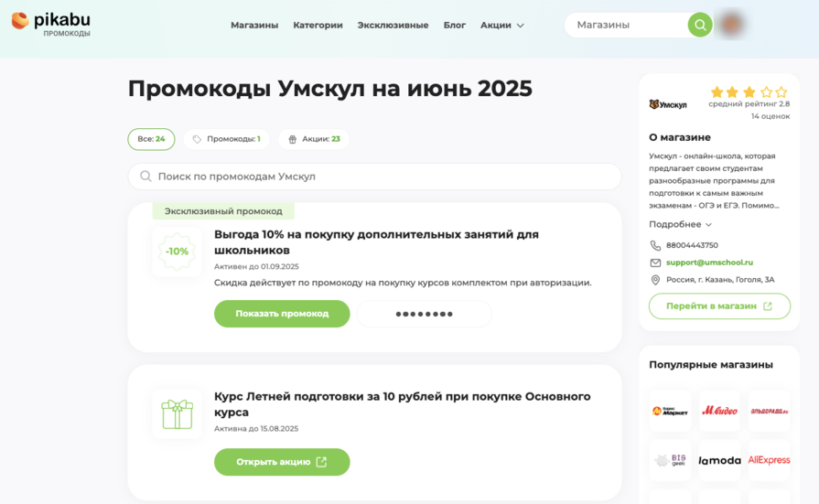This screenshot has width=819, height=504.
Task: Click the Умскул store logo
Action: point(668,104)
